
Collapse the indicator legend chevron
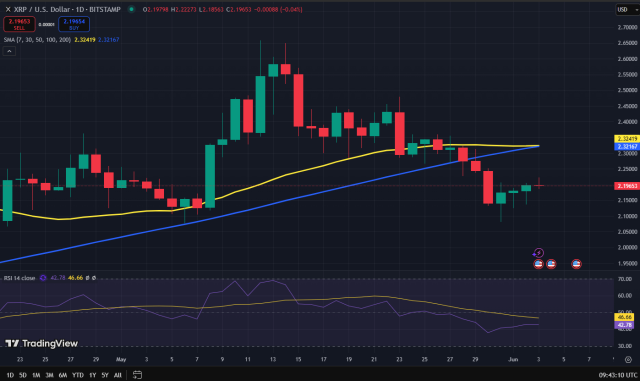[x=9, y=51]
